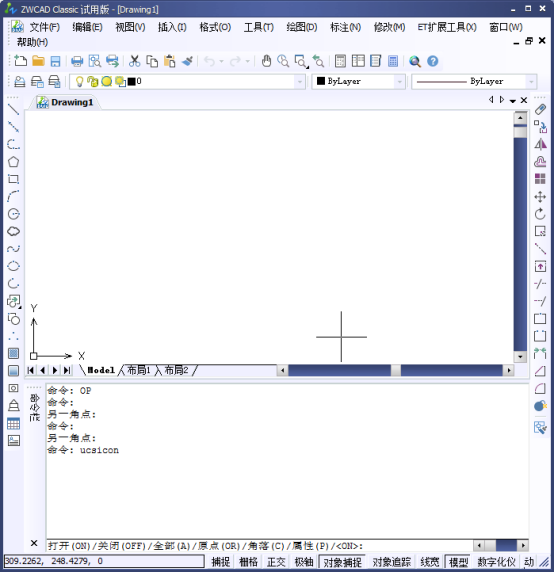Switch to the 布局1 layout tab

click(x=138, y=370)
